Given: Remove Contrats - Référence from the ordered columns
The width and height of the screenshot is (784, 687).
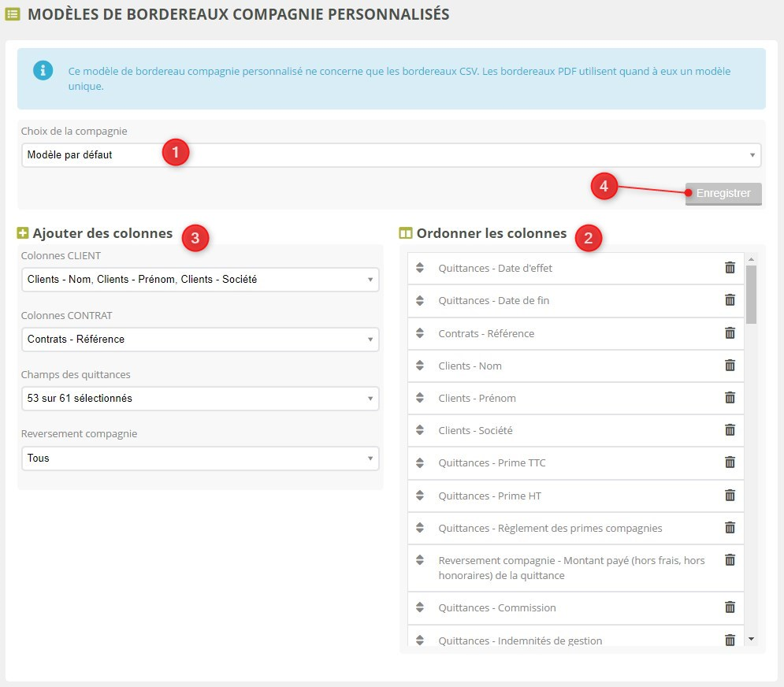Looking at the screenshot, I should tap(730, 333).
